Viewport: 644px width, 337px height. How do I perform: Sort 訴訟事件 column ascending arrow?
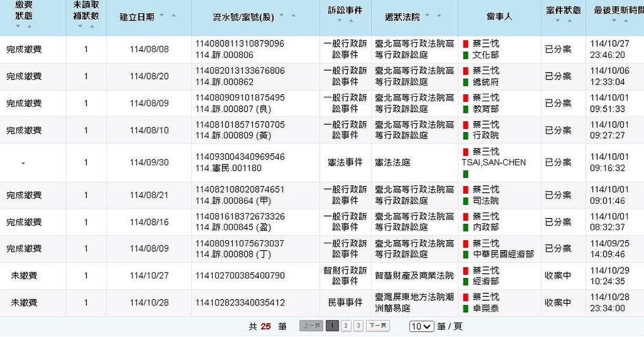tap(351, 21)
